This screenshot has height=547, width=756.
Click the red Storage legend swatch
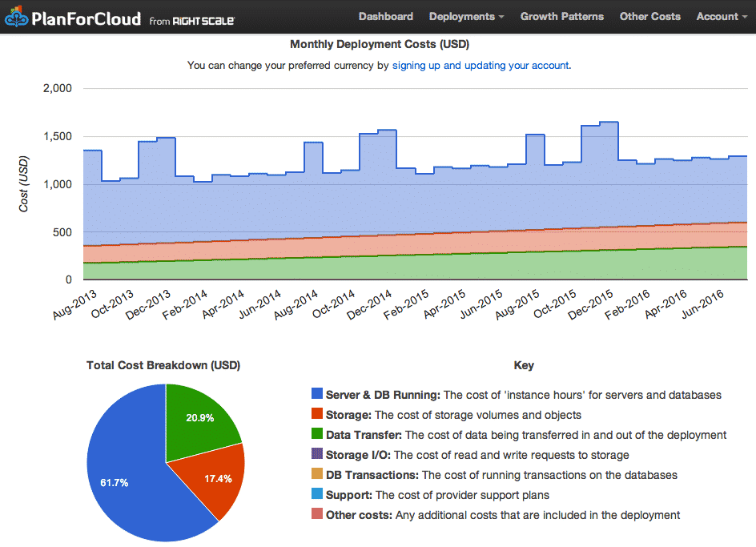click(x=316, y=415)
